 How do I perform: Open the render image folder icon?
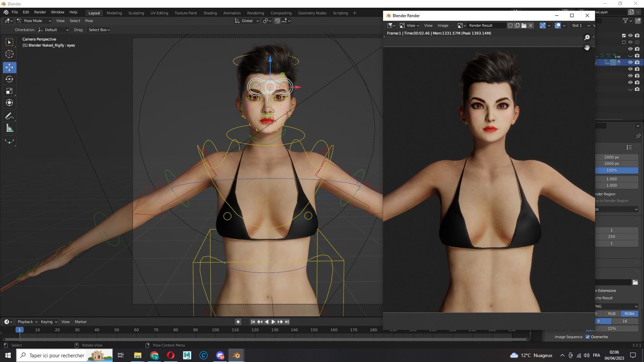tap(524, 25)
